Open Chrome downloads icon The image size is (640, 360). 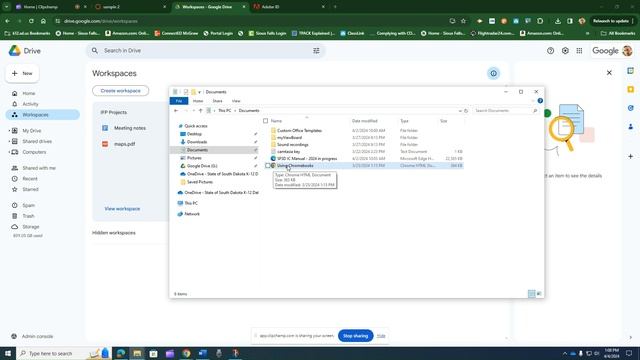tap(558, 21)
